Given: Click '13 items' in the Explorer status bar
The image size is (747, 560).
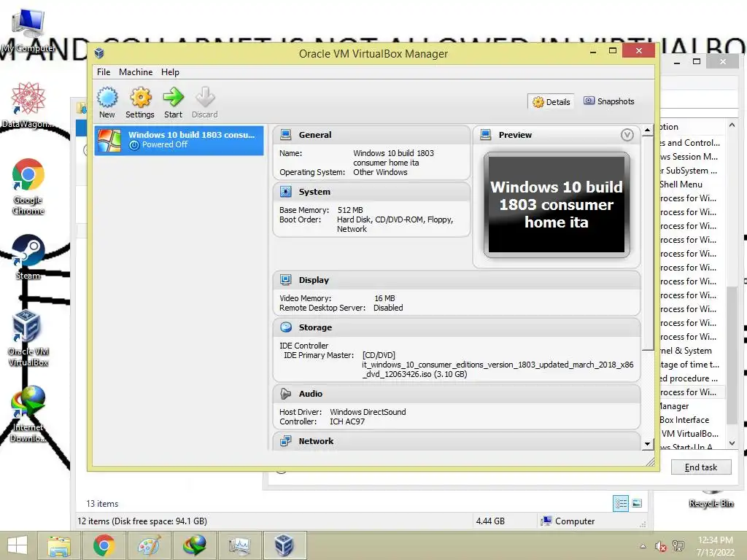Looking at the screenshot, I should click(x=102, y=504).
